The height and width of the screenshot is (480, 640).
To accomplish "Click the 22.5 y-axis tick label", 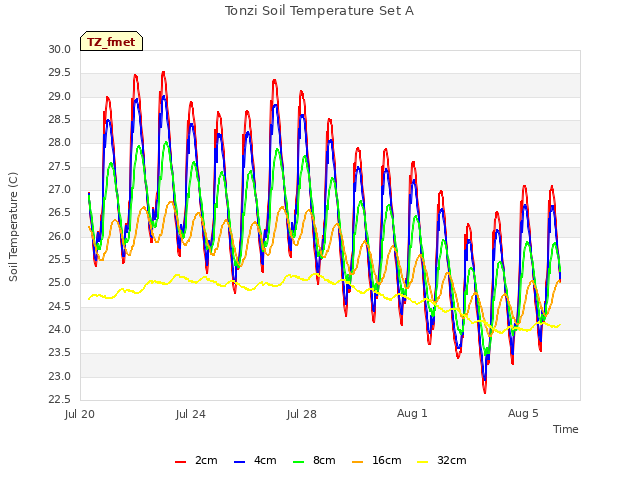I will [x=60, y=399].
